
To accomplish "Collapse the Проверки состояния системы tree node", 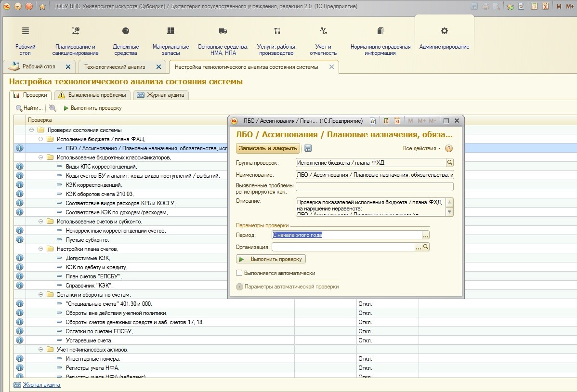I will coord(32,130).
